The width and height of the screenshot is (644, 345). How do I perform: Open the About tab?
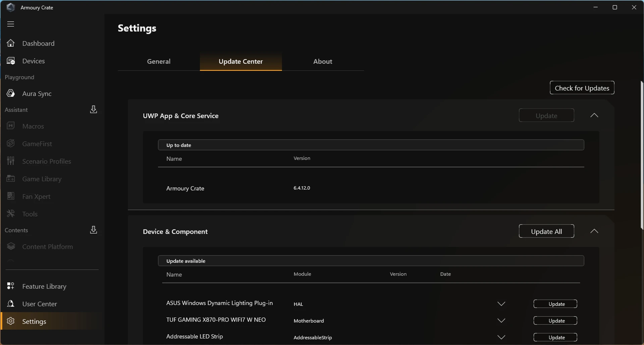click(x=323, y=62)
